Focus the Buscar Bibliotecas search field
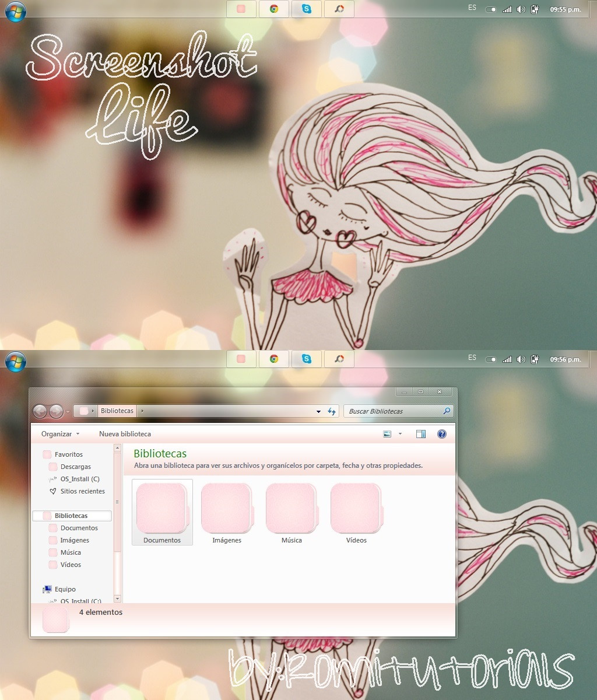This screenshot has width=597, height=700. (x=398, y=411)
